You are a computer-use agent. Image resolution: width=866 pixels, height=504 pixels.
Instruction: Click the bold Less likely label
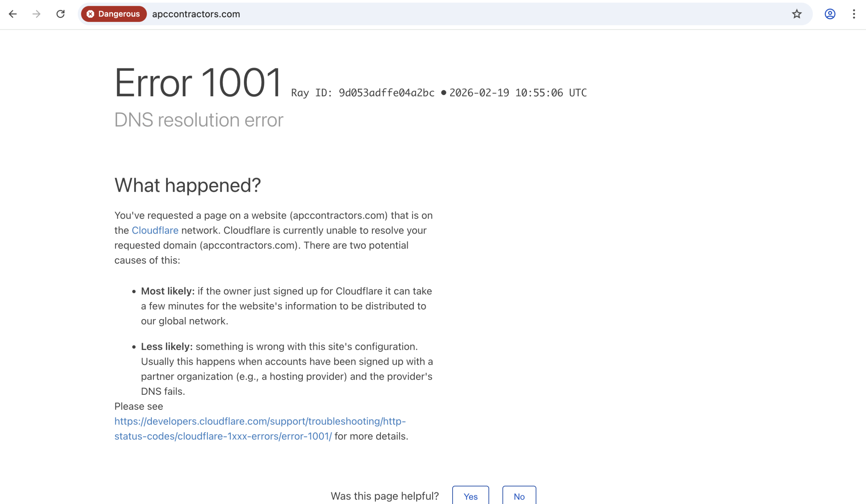pos(167,347)
